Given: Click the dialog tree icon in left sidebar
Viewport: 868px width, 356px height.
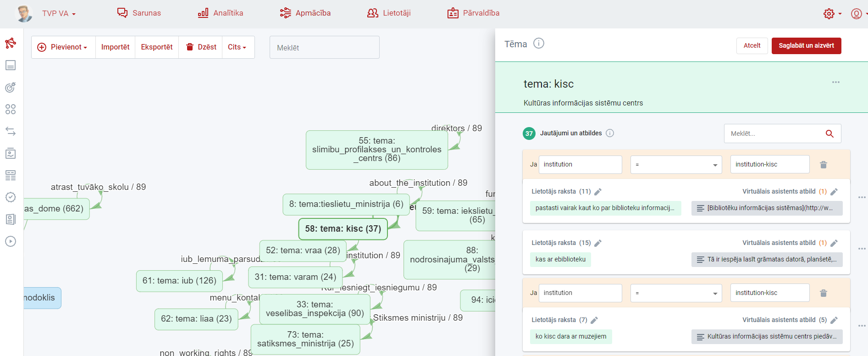Looking at the screenshot, I should coord(11,43).
